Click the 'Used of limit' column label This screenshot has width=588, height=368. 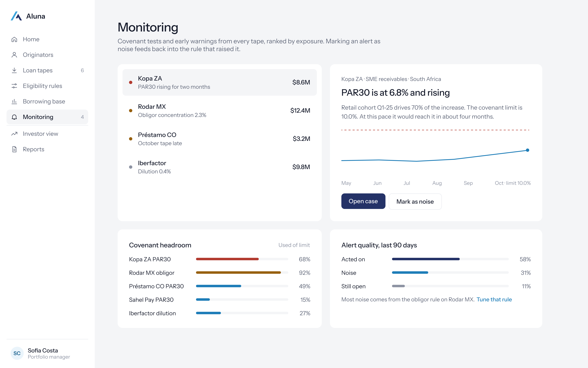[294, 245]
